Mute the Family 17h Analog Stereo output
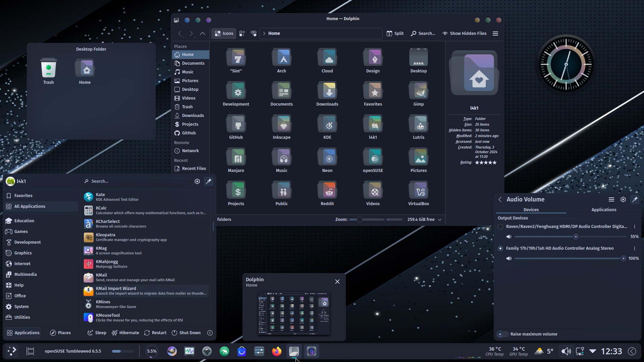Screen dimensions: 644x362 [x=509, y=258]
